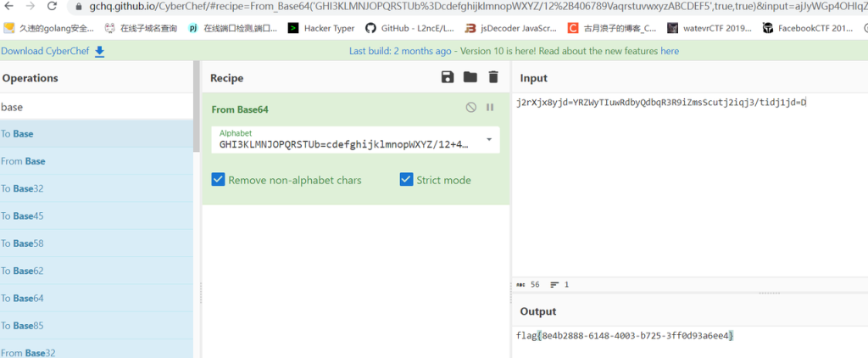Toggle the Strict mode checkbox
Image resolution: width=868 pixels, height=358 pixels.
click(407, 180)
